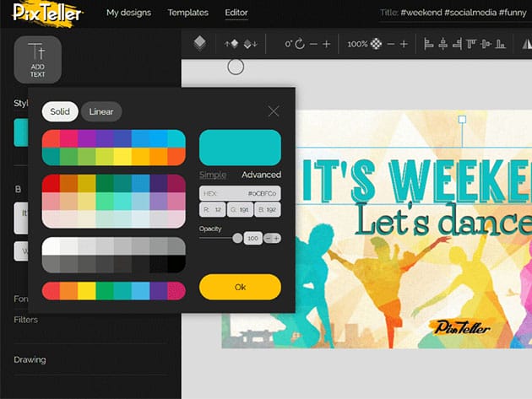Click the Add Text tool button

pyautogui.click(x=37, y=60)
